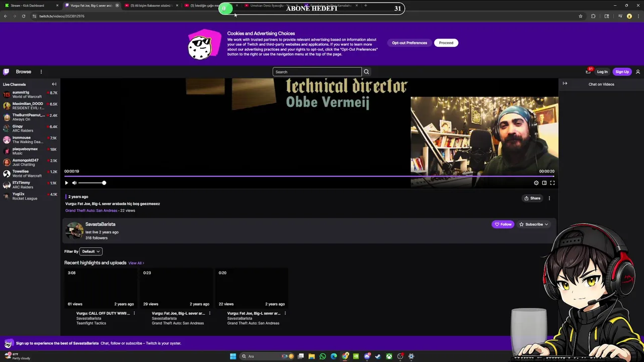The height and width of the screenshot is (362, 644).
Task: Click the browser address bar URL
Action: click(62, 16)
